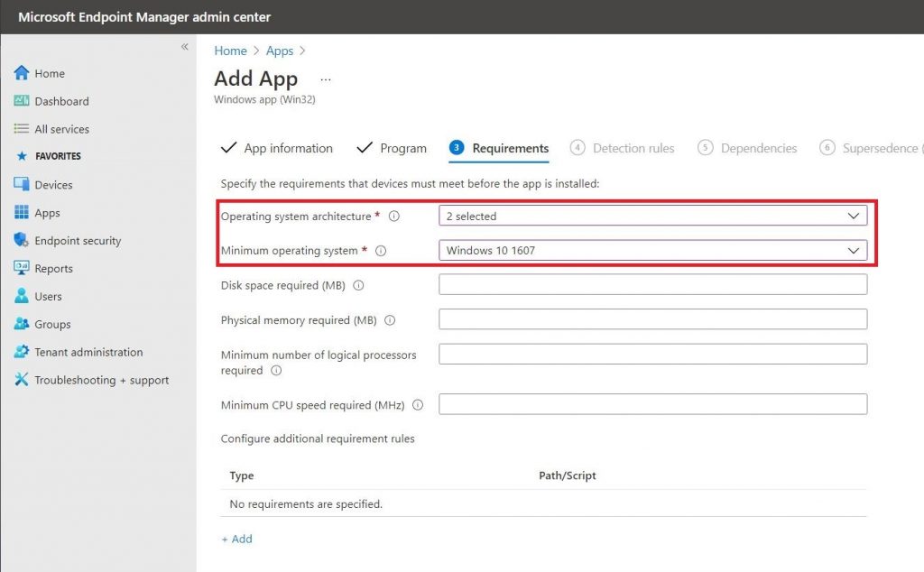The height and width of the screenshot is (572, 924).
Task: Go to Detection rules step
Action: tap(623, 148)
